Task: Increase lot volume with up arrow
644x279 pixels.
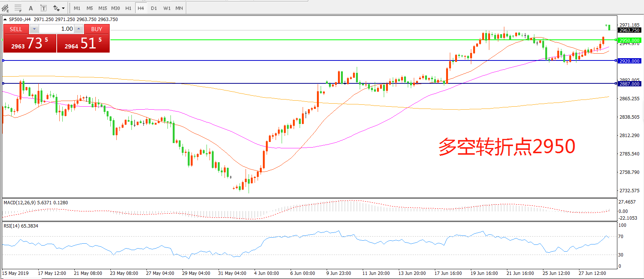Action: pyautogui.click(x=78, y=29)
